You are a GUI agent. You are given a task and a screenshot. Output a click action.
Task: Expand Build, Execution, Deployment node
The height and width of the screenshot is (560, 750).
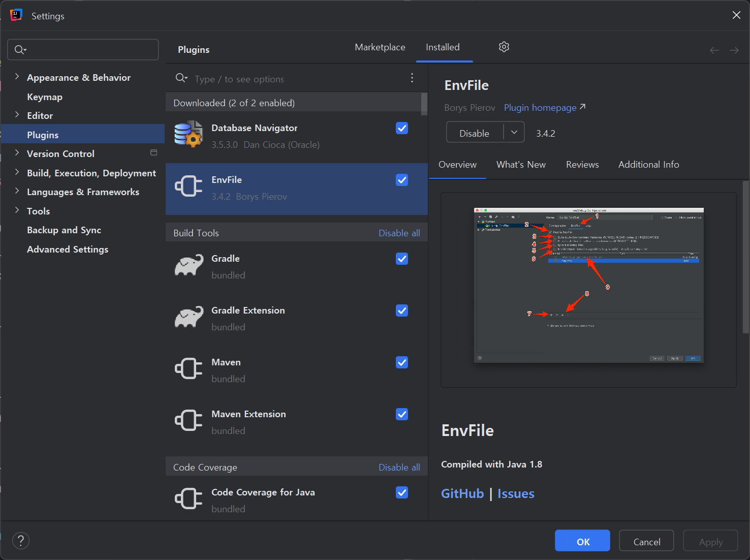point(17,172)
